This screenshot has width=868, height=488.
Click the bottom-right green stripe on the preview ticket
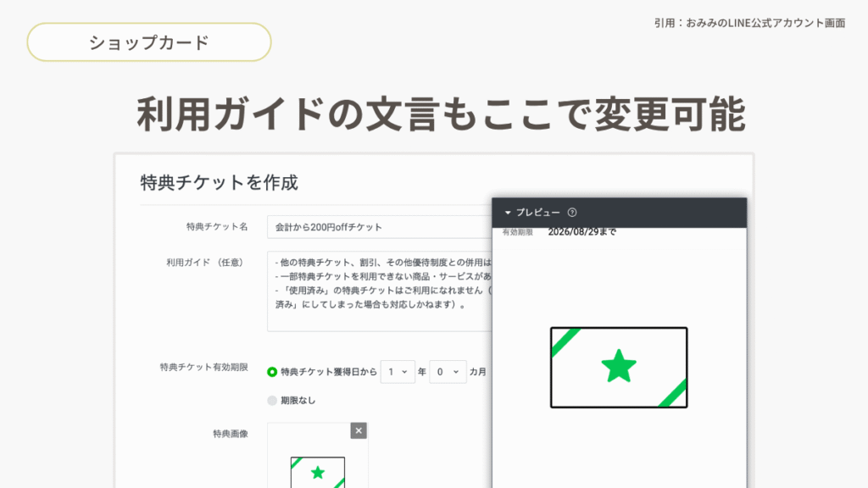coord(672,393)
